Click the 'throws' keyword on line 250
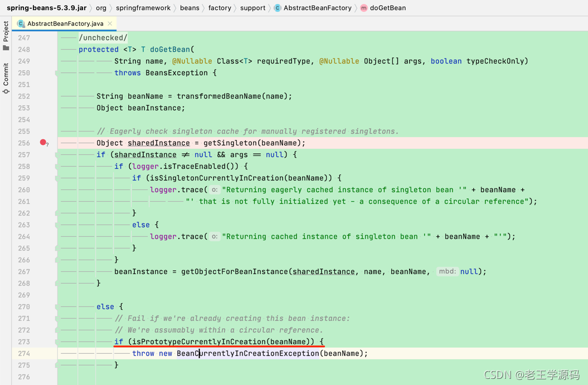The image size is (588, 385). 128,73
